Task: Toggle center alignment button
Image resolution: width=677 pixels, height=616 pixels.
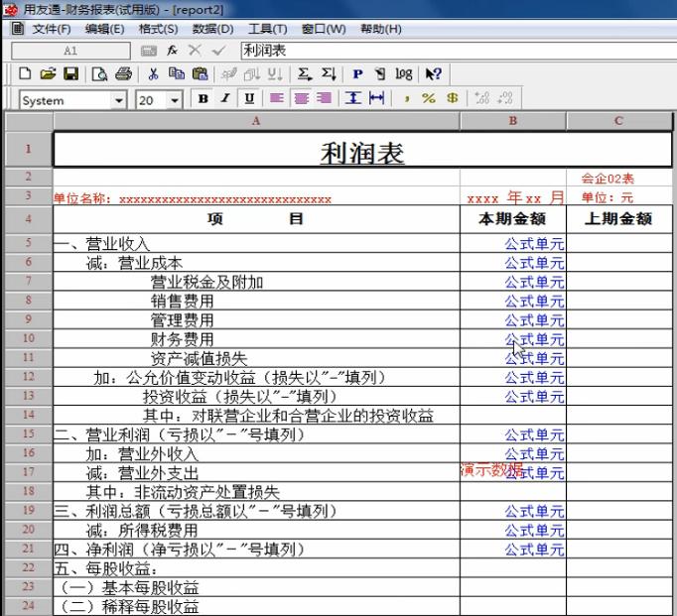Action: (302, 99)
